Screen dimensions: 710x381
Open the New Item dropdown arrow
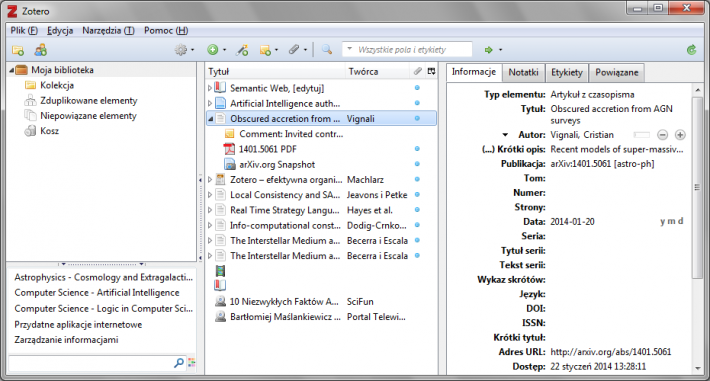pyautogui.click(x=224, y=50)
